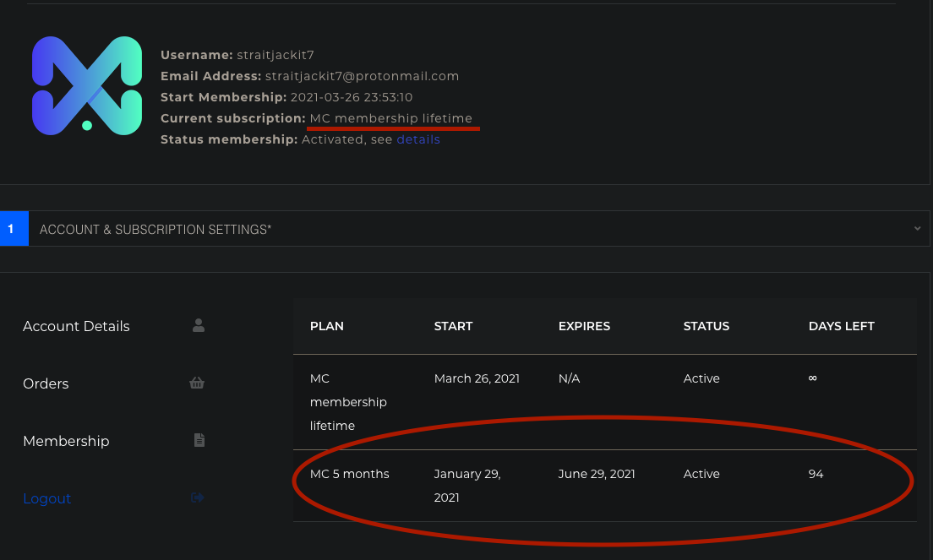Viewport: 933px width, 560px height.
Task: Open Account Details menu item
Action: click(x=76, y=326)
